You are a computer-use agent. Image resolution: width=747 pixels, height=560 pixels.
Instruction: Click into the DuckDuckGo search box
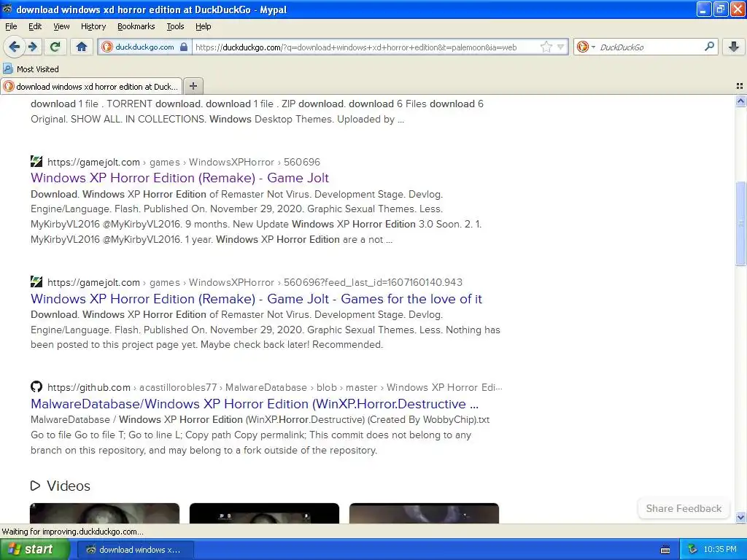tap(650, 47)
